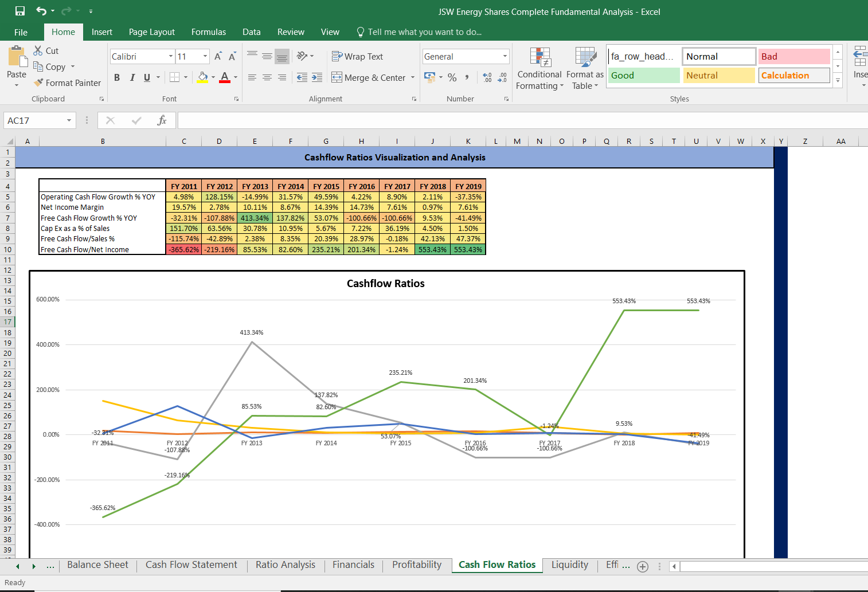Click the Copy icon
Image resolution: width=868 pixels, height=592 pixels.
point(38,66)
